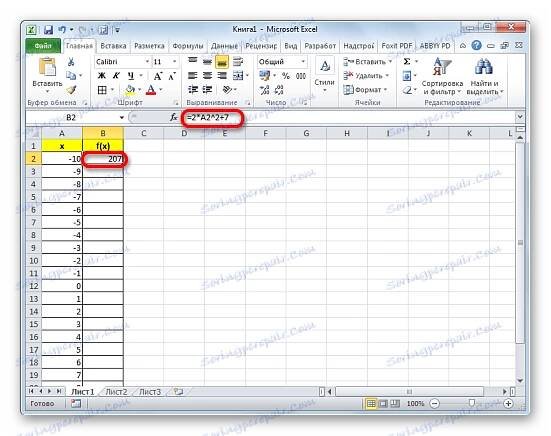This screenshot has width=551, height=436.
Task: Click the Fill down icon in editing group
Action: (x=407, y=76)
